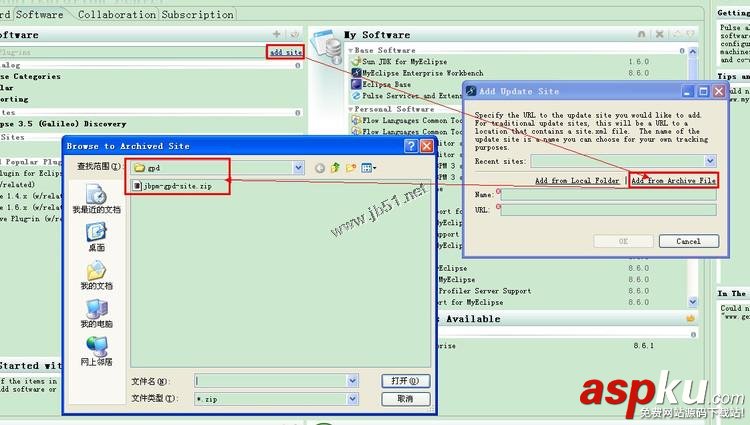Select Profiler Server Support entry

(485, 291)
